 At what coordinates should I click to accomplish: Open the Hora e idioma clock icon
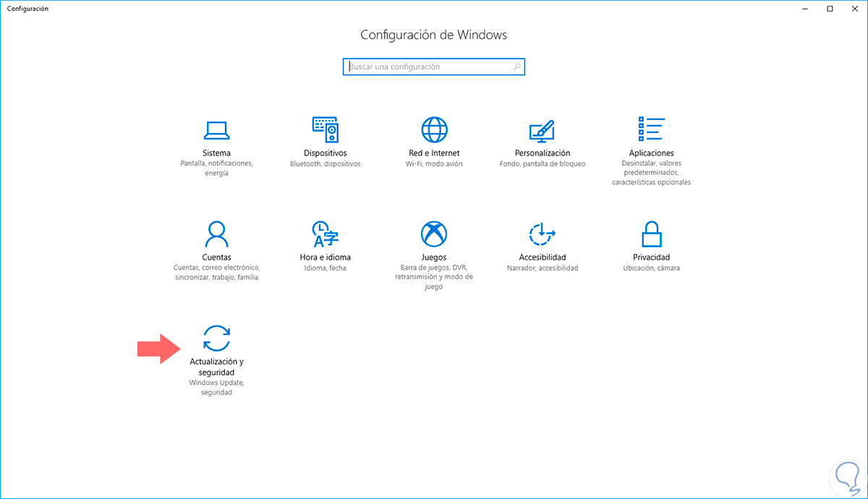[325, 234]
